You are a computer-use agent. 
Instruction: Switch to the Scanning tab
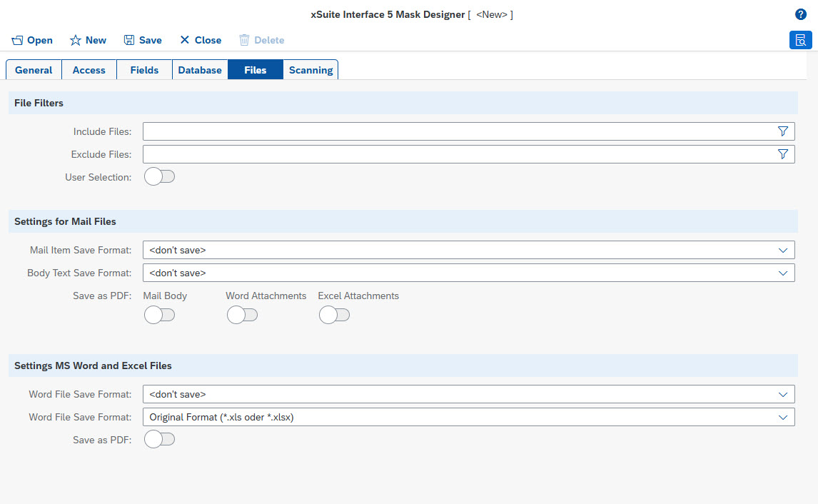click(x=310, y=70)
